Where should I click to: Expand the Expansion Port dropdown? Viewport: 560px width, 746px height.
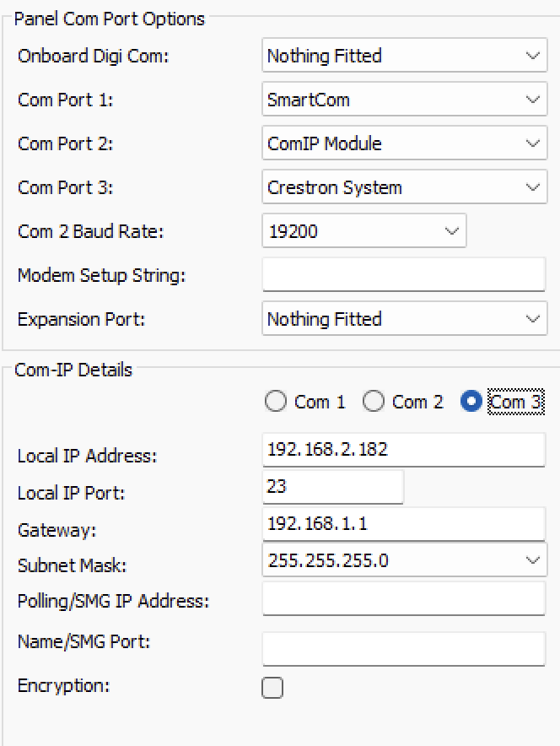point(403,319)
